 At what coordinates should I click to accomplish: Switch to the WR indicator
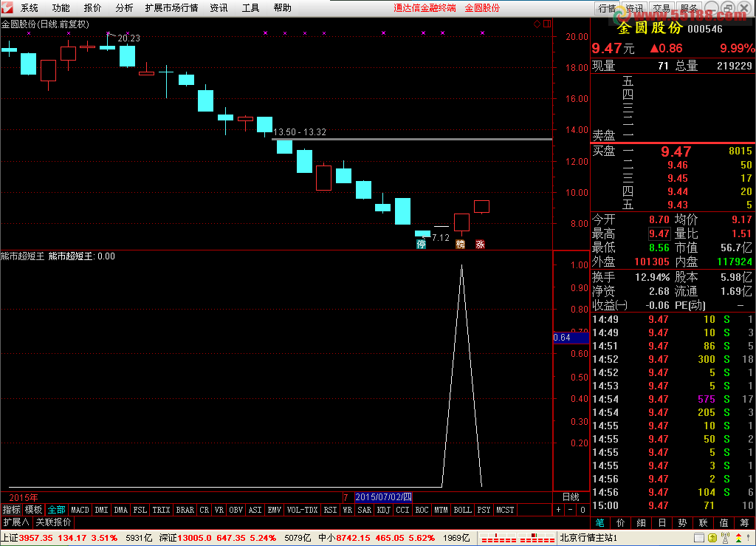(x=348, y=510)
